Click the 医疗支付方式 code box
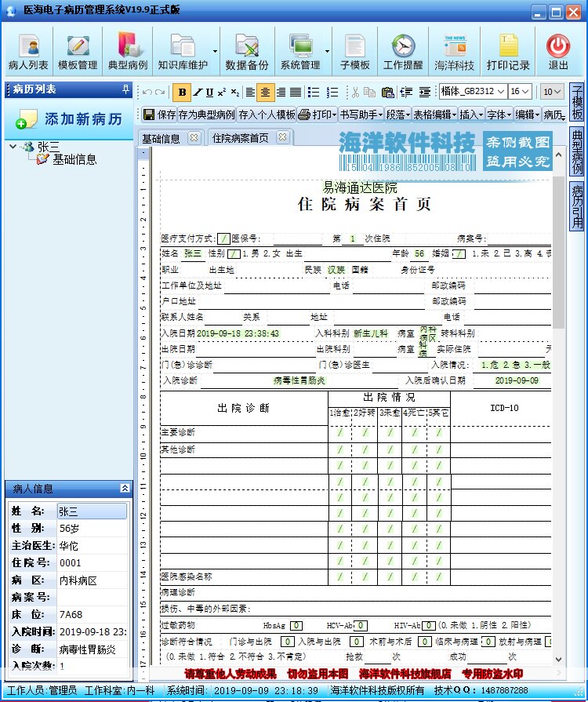Viewport: 588px width, 702px height. click(x=223, y=238)
